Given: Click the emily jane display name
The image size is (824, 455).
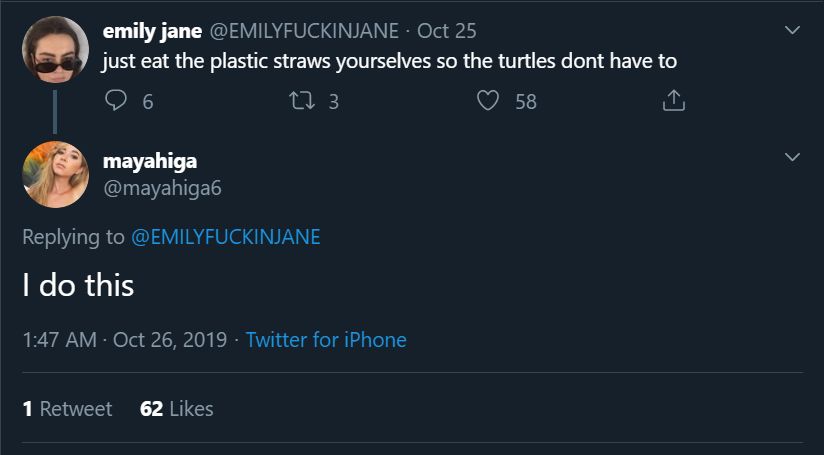Looking at the screenshot, I should pyautogui.click(x=152, y=31).
